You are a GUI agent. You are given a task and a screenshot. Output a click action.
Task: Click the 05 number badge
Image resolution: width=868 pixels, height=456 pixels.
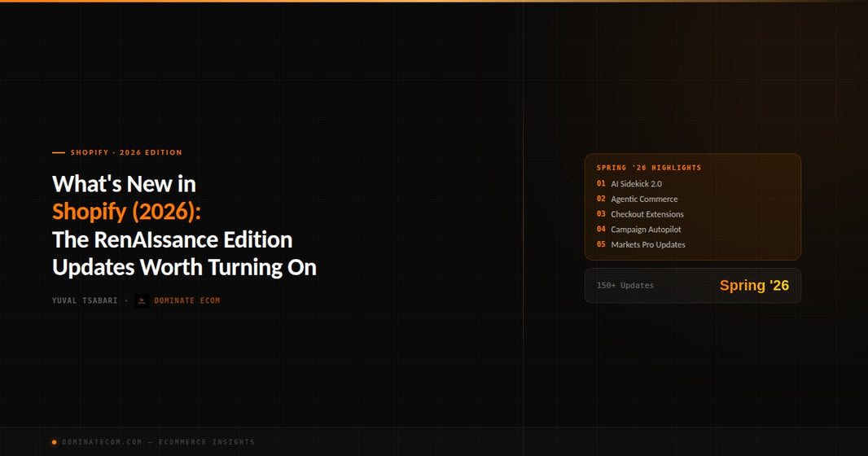click(601, 244)
